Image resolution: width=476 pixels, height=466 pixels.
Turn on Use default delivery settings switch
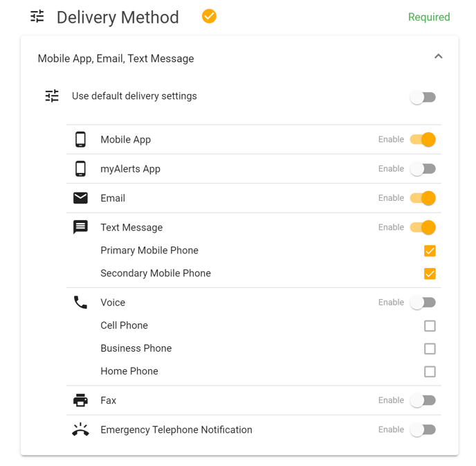tap(423, 98)
